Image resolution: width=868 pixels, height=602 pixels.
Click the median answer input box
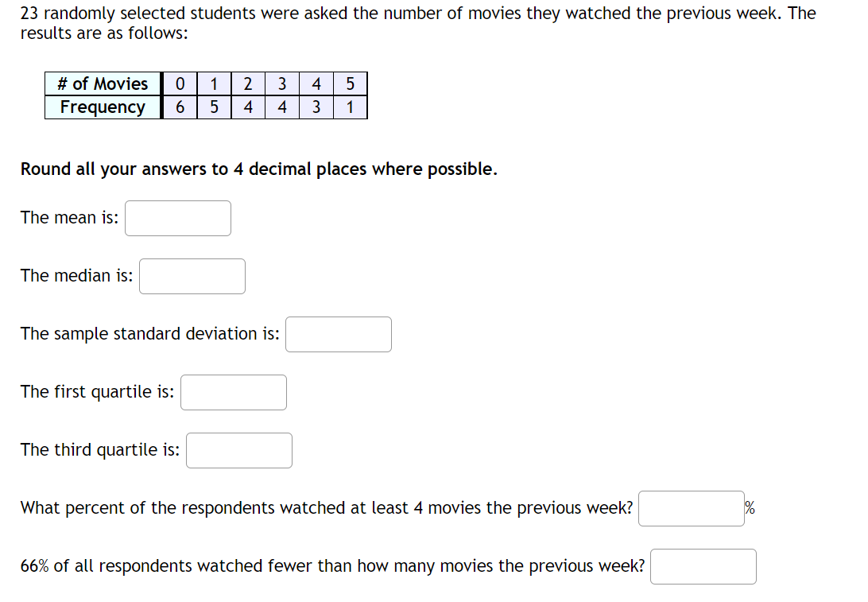pyautogui.click(x=192, y=277)
